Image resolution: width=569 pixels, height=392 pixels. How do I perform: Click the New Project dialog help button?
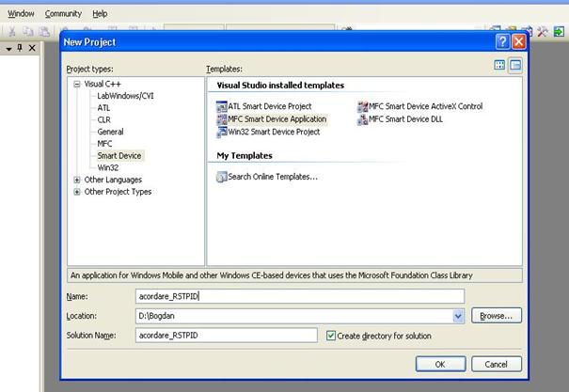tap(502, 41)
